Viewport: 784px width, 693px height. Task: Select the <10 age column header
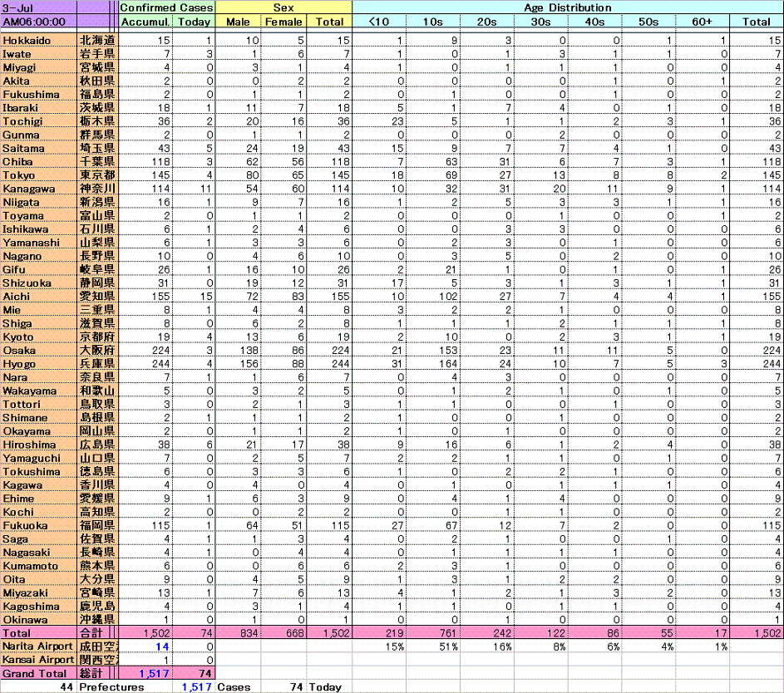[379, 22]
